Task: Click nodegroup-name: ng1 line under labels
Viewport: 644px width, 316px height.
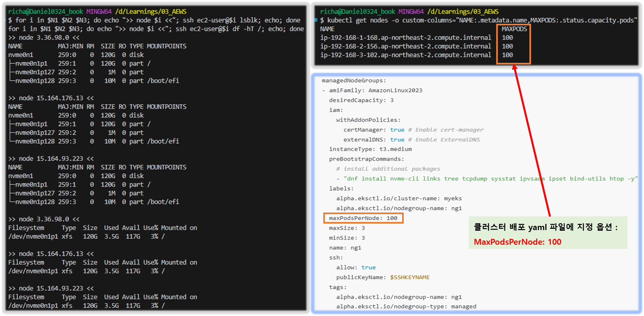Action: (x=399, y=208)
